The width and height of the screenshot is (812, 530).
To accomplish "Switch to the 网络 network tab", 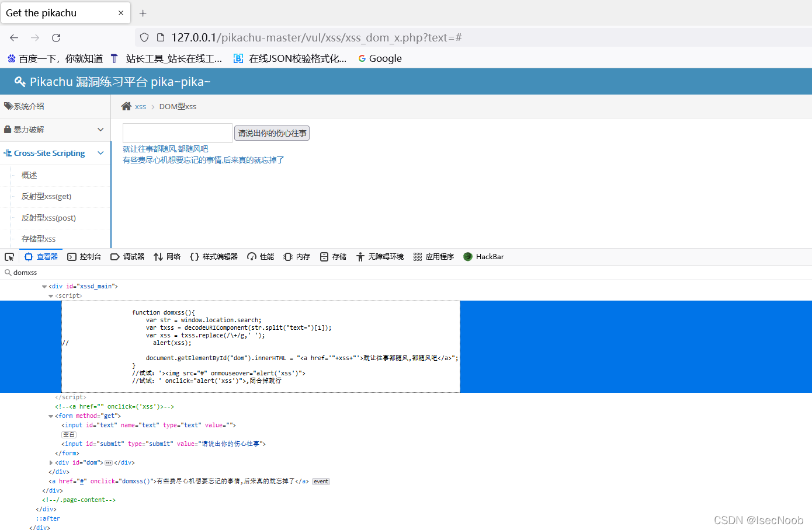I will (167, 257).
